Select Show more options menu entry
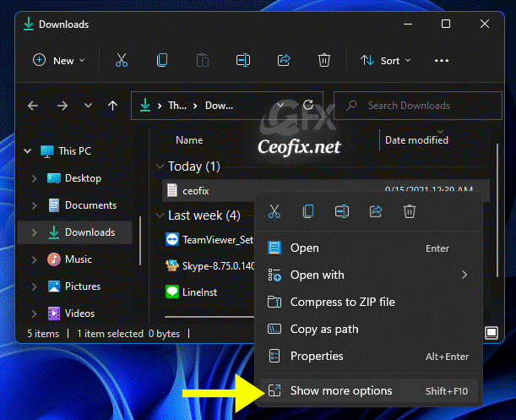The height and width of the screenshot is (420, 516). point(341,390)
